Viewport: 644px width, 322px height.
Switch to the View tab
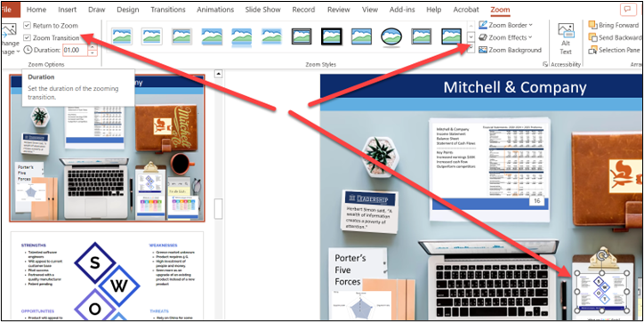point(370,10)
